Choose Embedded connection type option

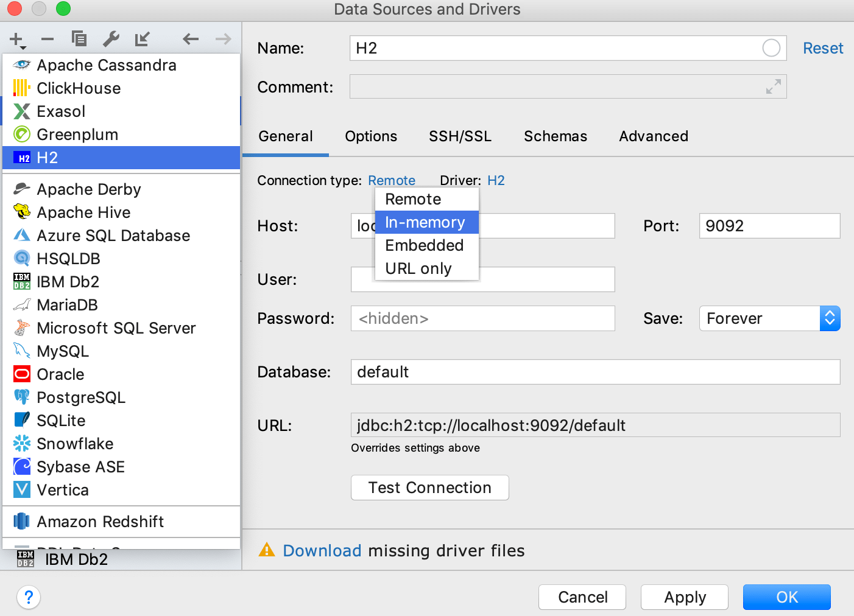pos(427,245)
